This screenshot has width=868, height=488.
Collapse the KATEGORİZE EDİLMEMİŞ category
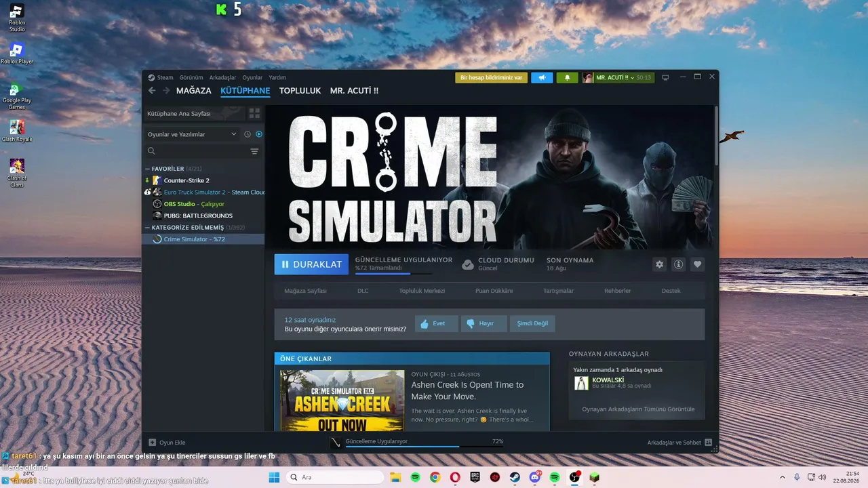[147, 228]
